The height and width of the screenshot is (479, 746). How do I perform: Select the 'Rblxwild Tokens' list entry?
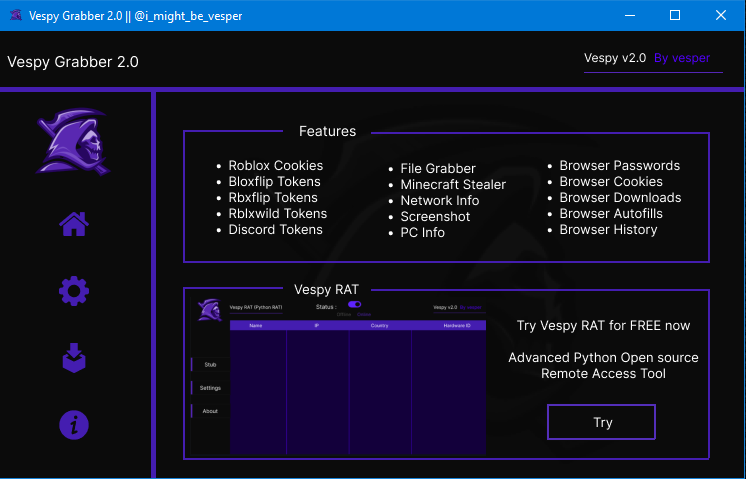277,214
